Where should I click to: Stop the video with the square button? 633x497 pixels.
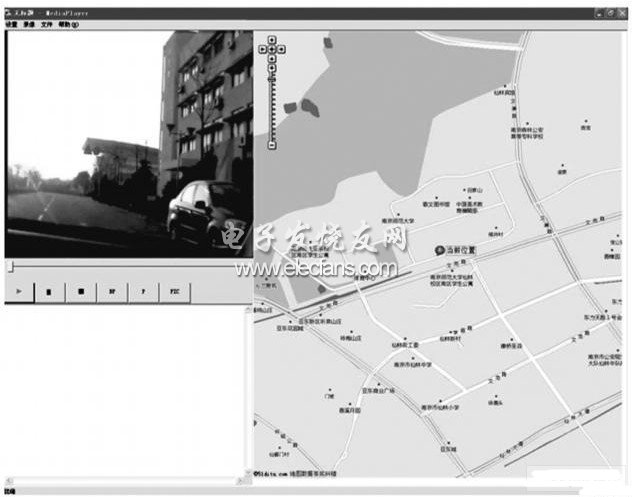click(80, 291)
